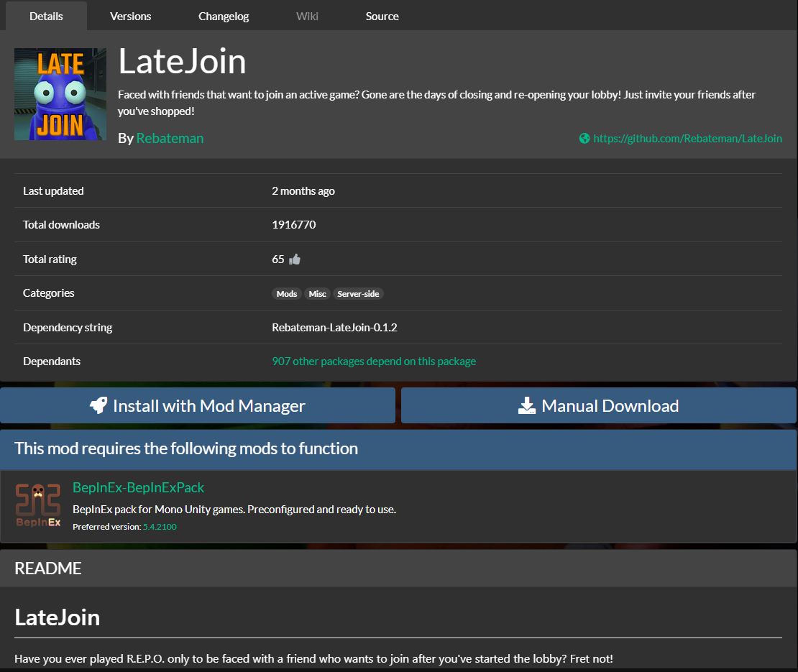The image size is (798, 672).
Task: Click the mod description 'Faced with friends'
Action: tap(436, 103)
